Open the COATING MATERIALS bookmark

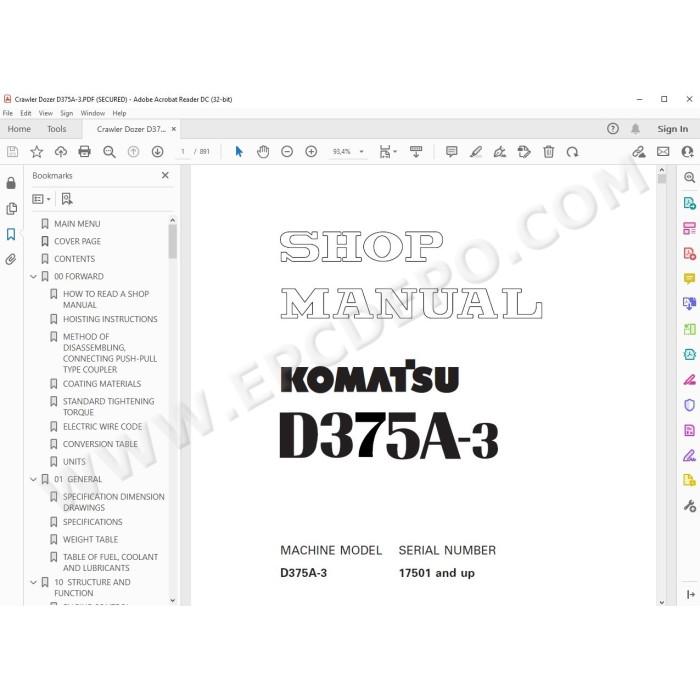pos(102,384)
